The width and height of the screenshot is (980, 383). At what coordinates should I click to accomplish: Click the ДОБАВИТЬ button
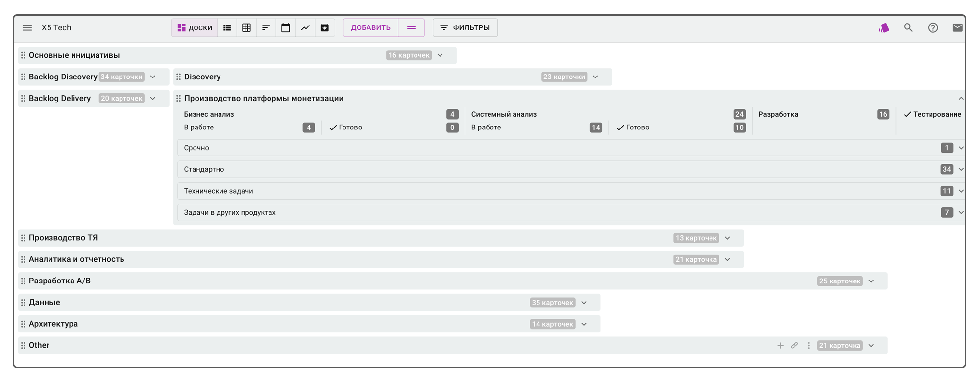pos(370,28)
